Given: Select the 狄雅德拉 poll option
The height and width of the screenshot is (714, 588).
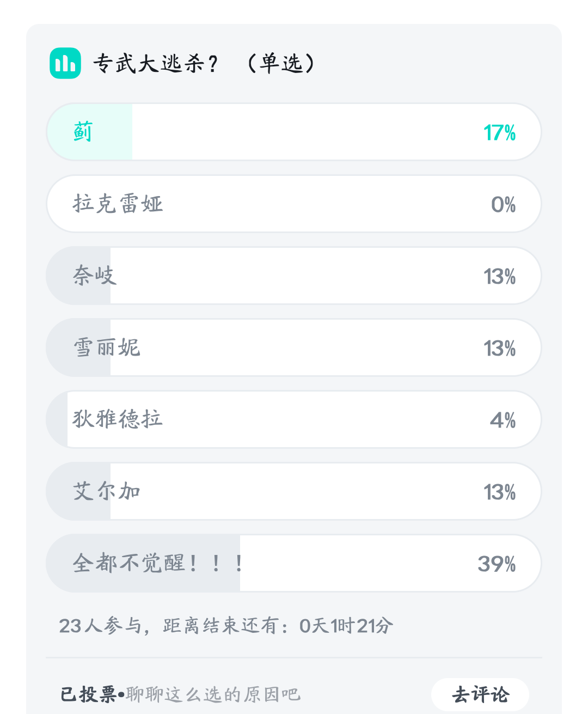Looking at the screenshot, I should (294, 419).
